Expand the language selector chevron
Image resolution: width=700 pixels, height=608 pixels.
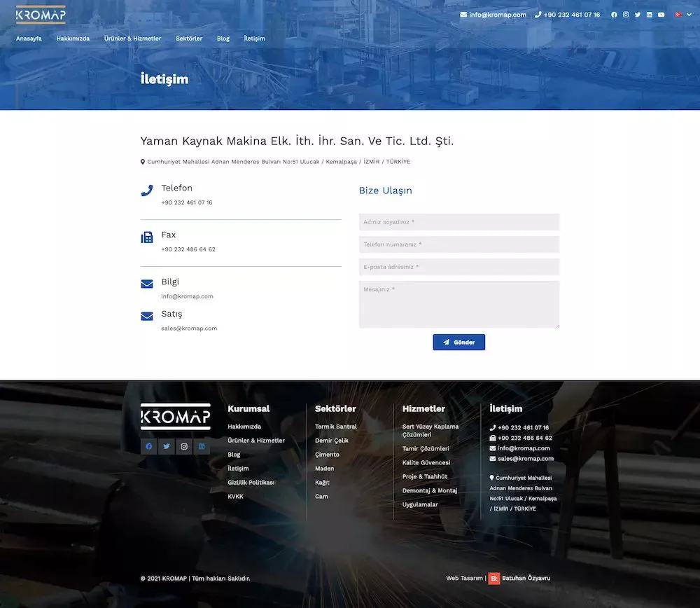pos(689,15)
